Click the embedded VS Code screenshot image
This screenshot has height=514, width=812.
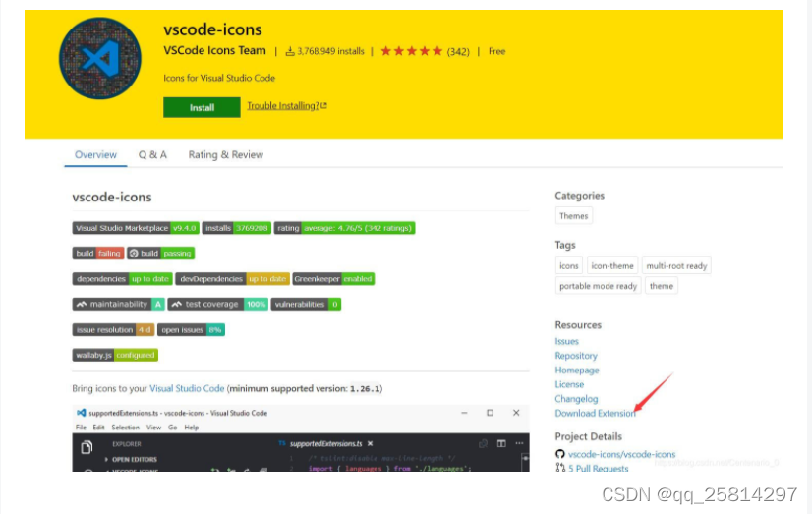tap(301, 438)
